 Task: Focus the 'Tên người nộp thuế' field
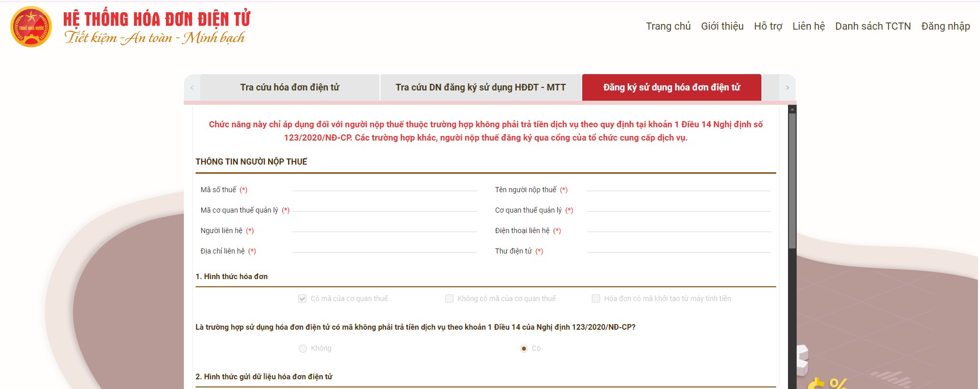click(x=679, y=187)
